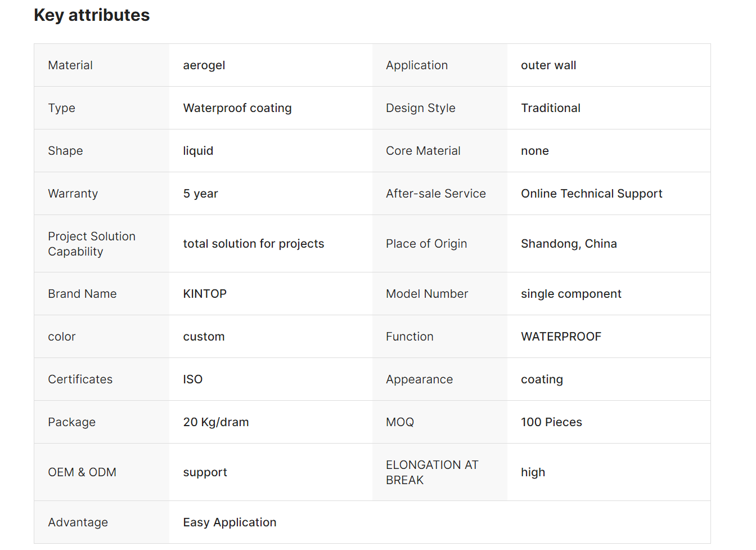Click the Easy Application advantage value

click(229, 522)
